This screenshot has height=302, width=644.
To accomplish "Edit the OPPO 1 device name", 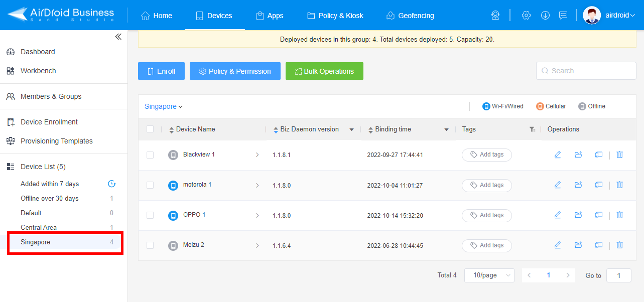I will 558,215.
